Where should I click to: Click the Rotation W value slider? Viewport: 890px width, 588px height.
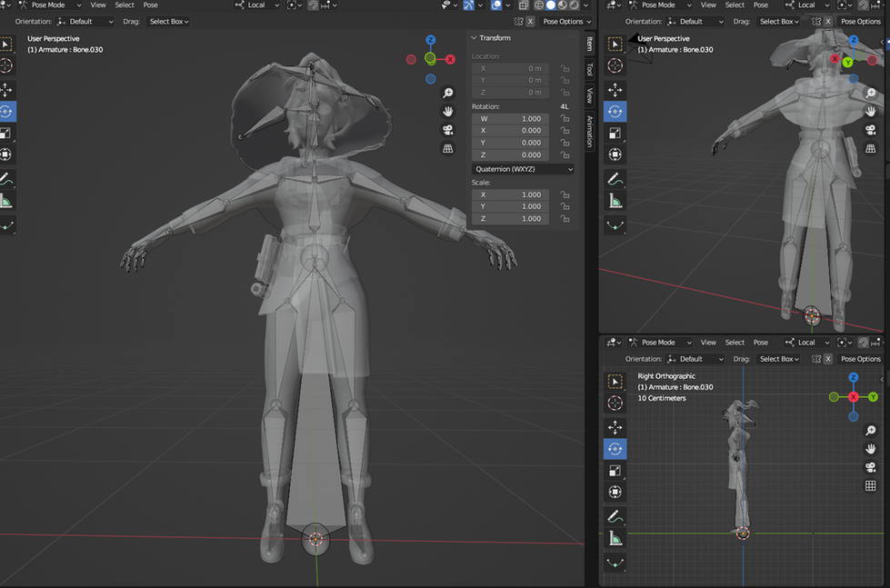coord(512,118)
